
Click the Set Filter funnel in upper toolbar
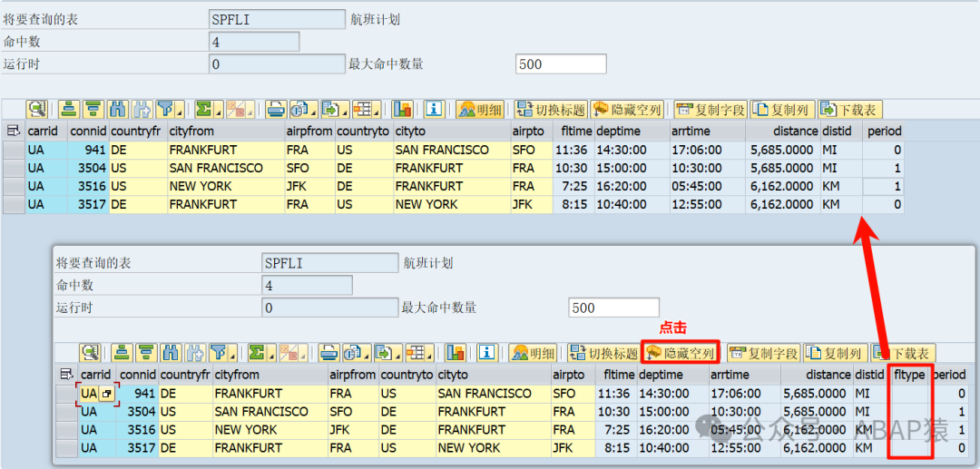pyautogui.click(x=165, y=110)
